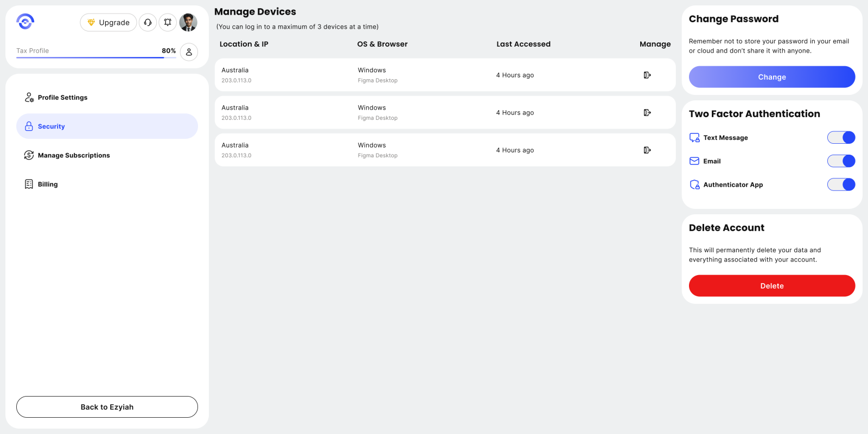Disable Text Message two-factor authentication
The width and height of the screenshot is (868, 434).
[x=841, y=138]
